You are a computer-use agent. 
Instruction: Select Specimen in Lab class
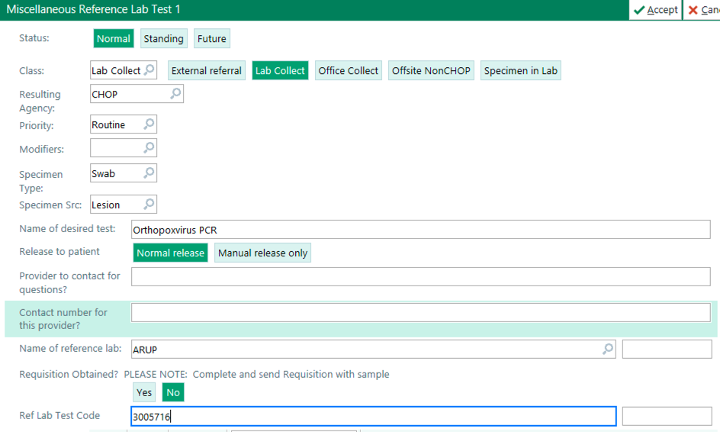tap(521, 71)
